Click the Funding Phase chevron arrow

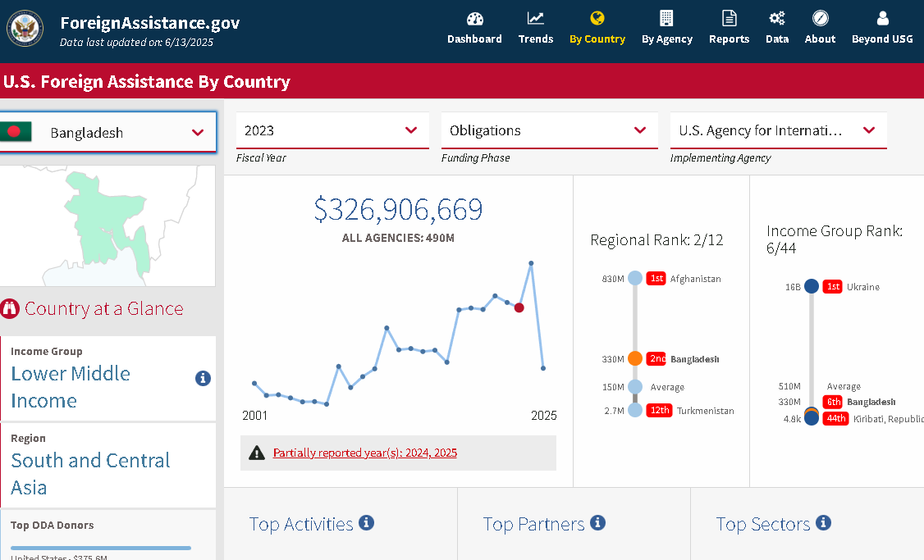click(x=640, y=130)
